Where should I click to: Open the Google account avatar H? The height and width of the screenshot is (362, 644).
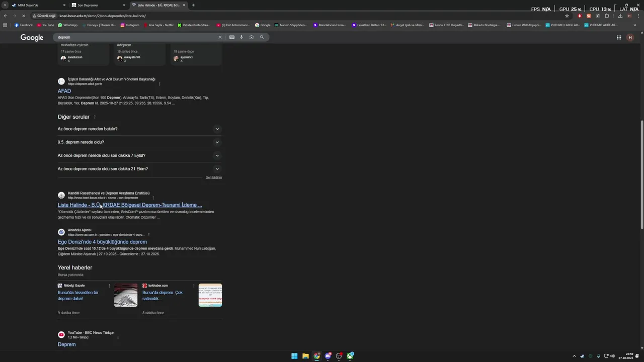point(630,37)
